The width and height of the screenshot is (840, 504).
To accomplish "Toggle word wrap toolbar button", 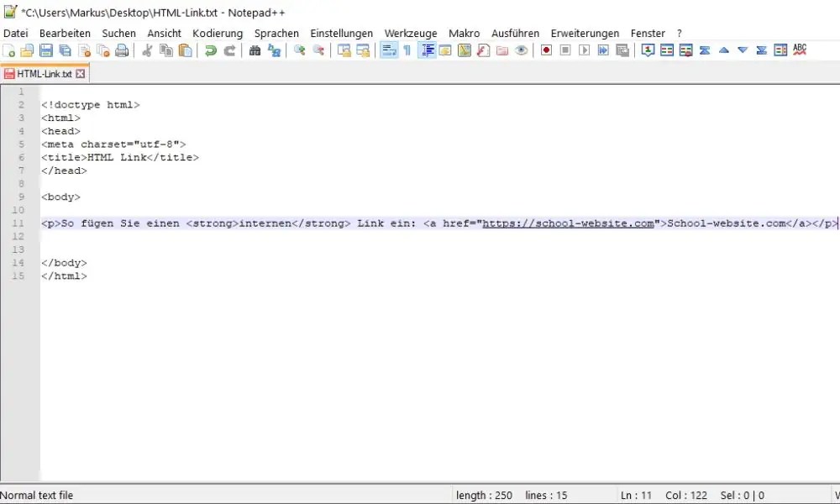I will tap(389, 50).
